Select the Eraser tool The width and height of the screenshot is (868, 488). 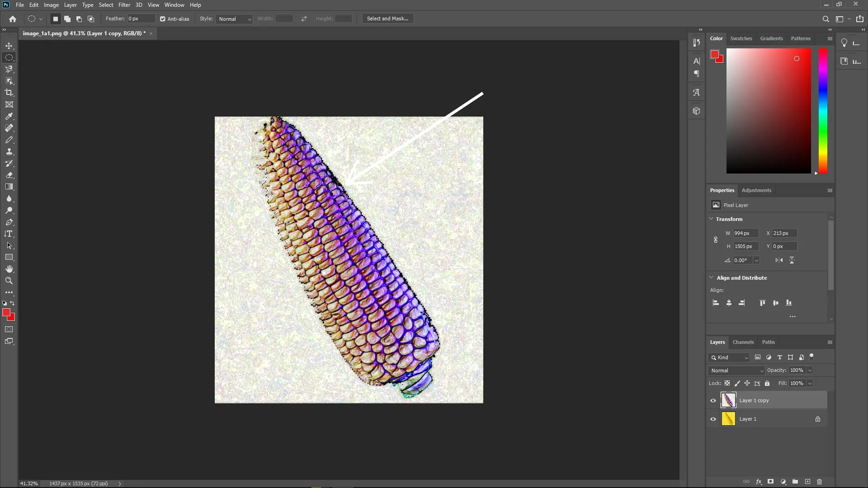tap(9, 175)
